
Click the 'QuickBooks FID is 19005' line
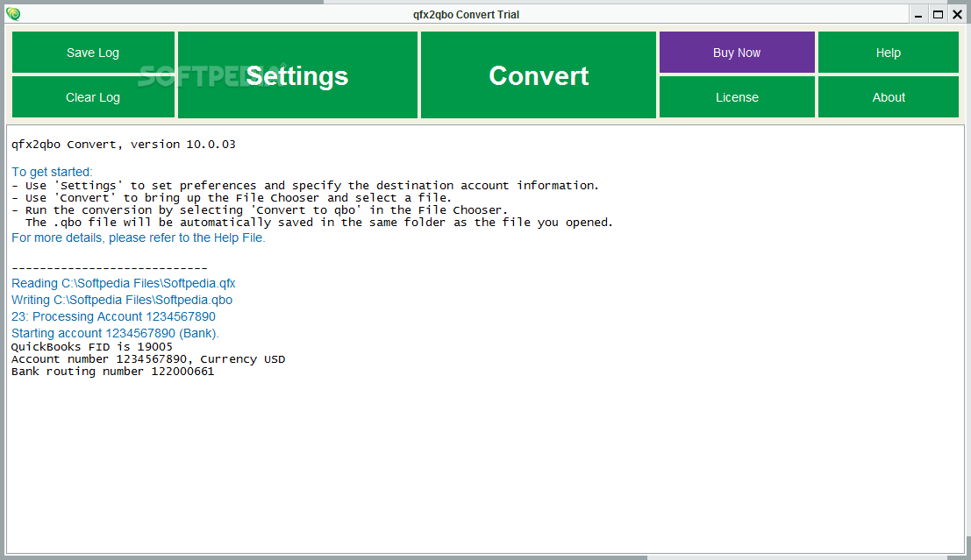[x=91, y=346]
